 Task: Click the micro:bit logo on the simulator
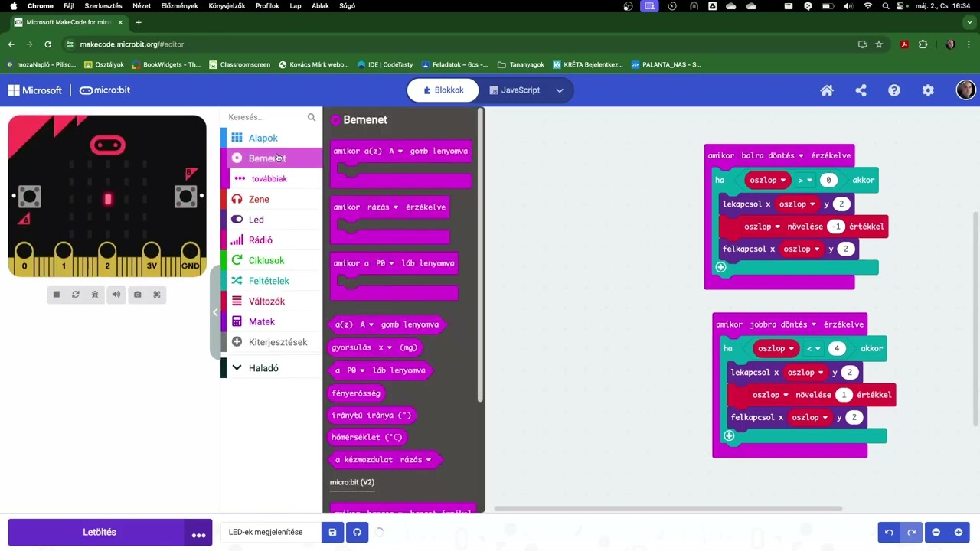[107, 144]
